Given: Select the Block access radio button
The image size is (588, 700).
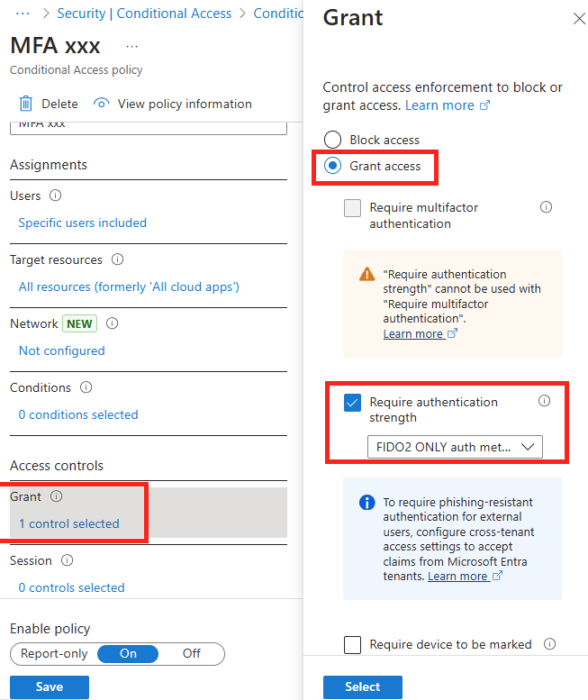Looking at the screenshot, I should (x=333, y=140).
